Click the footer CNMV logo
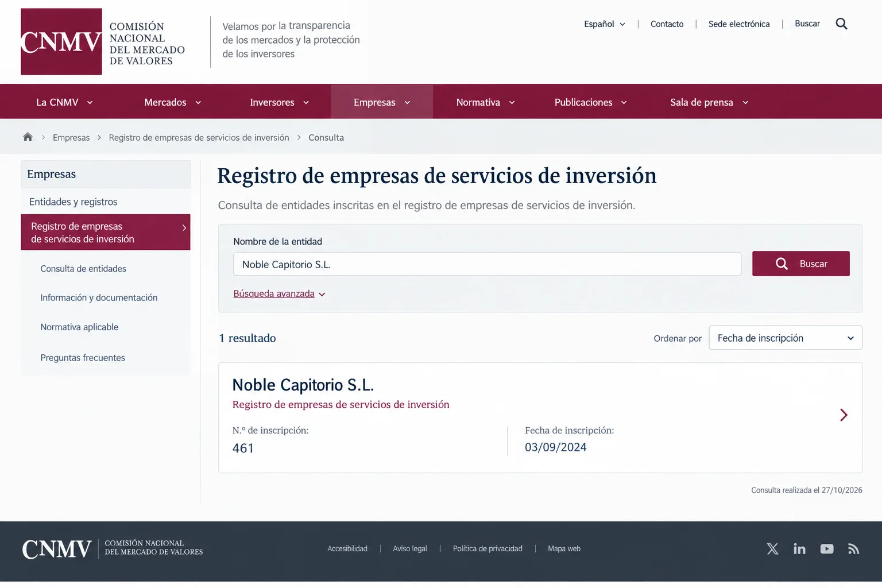 pyautogui.click(x=57, y=549)
